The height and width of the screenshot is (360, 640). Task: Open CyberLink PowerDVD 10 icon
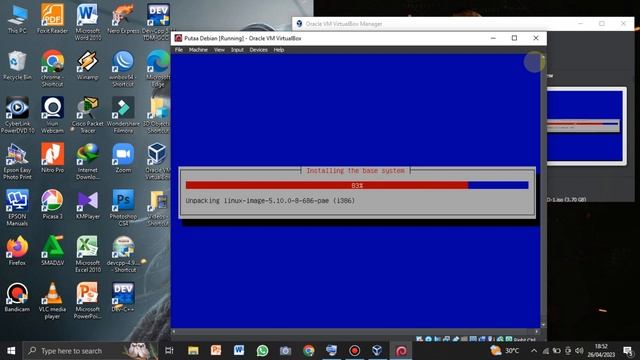coord(17,115)
